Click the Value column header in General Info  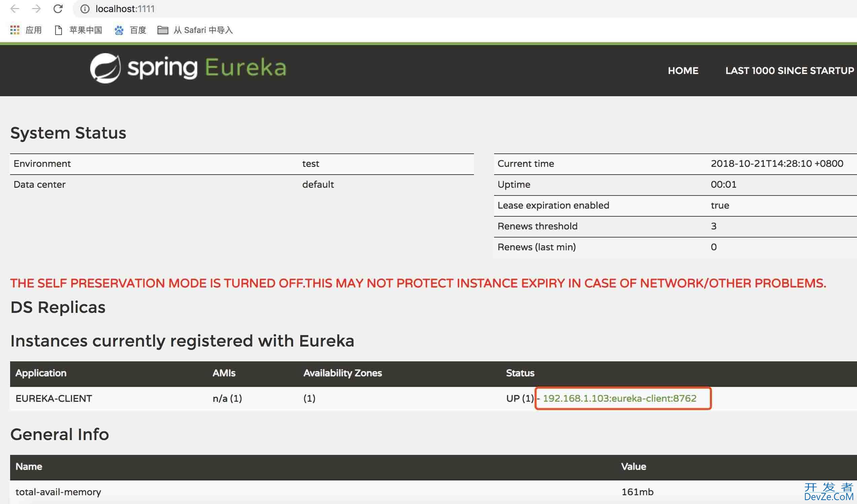coord(633,467)
